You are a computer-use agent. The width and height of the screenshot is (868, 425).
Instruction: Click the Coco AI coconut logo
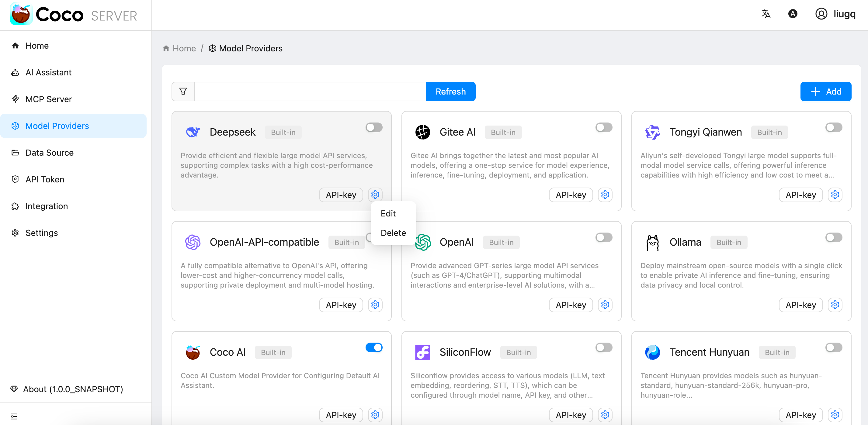193,352
